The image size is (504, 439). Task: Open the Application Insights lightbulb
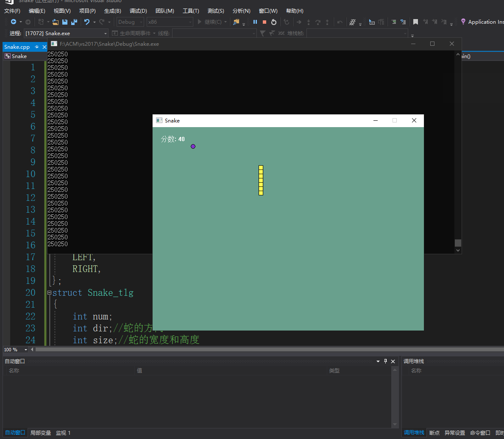[x=463, y=22]
